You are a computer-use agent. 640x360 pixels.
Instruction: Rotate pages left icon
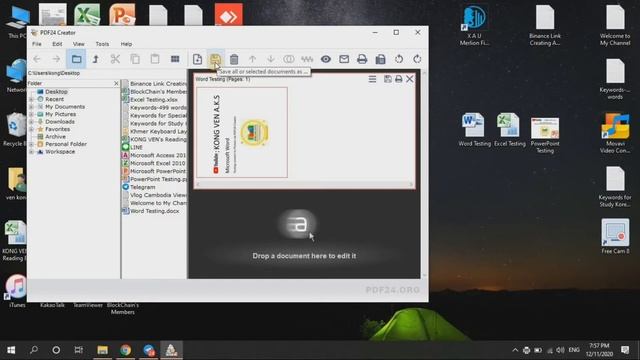pyautogui.click(x=399, y=59)
